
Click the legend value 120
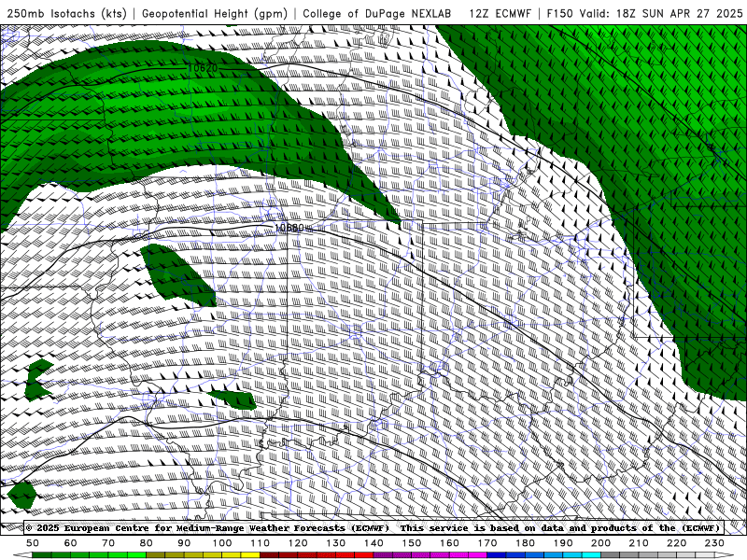pos(298,543)
